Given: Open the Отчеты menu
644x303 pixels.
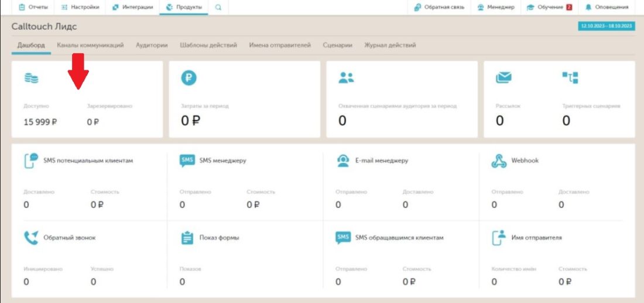Looking at the screenshot, I should (33, 7).
